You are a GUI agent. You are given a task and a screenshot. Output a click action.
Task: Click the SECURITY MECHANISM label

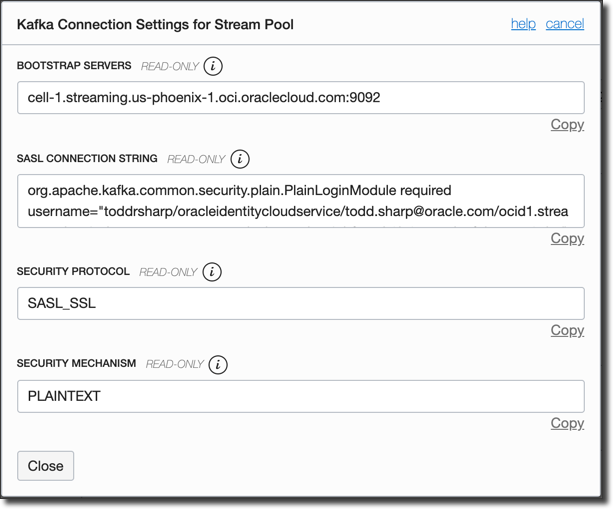(76, 364)
